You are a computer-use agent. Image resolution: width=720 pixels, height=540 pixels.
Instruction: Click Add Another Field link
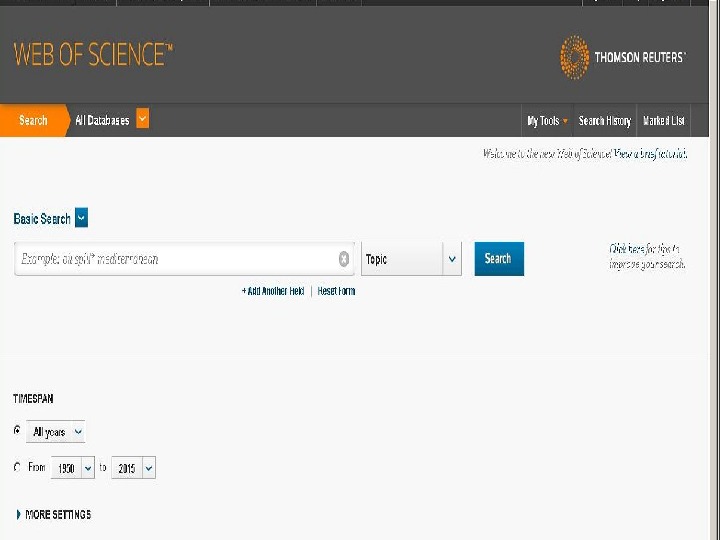click(273, 291)
